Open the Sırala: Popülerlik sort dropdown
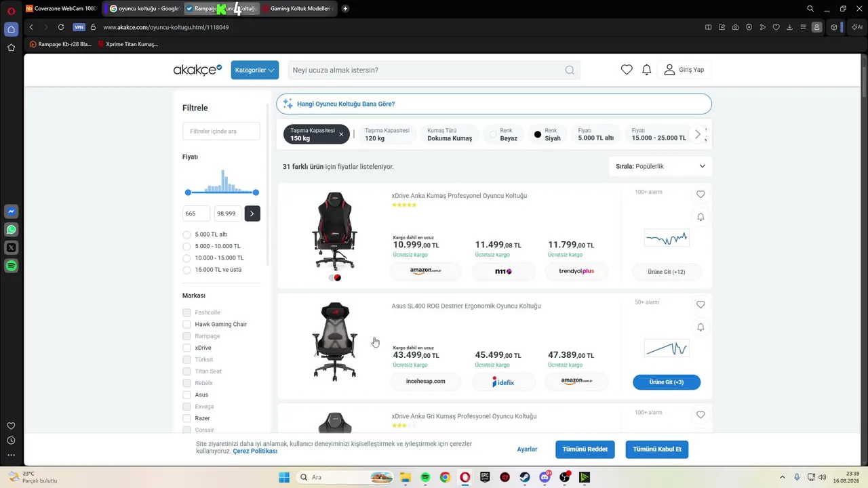The image size is (868, 488). 660,166
